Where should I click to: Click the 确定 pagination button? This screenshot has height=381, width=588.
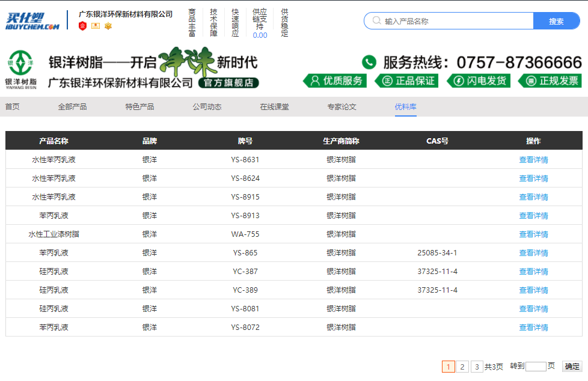point(572,367)
